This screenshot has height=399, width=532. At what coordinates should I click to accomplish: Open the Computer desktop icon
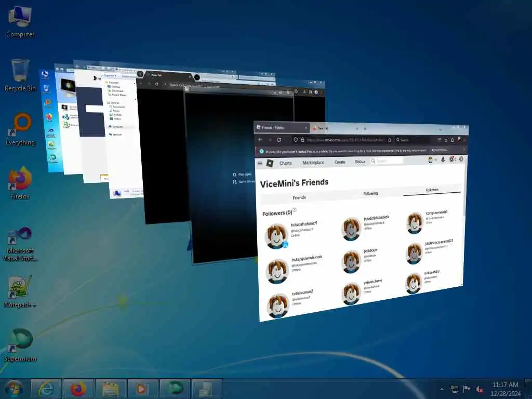coord(20,22)
